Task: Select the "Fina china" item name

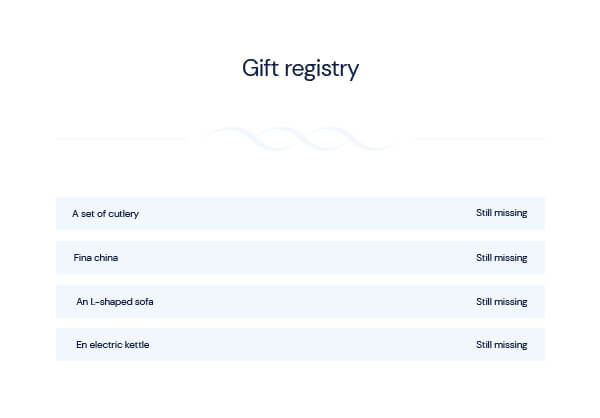Action: 96,258
